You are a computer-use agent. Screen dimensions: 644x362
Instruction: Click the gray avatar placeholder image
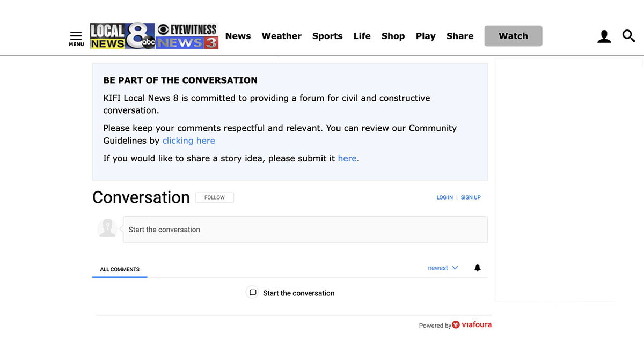click(107, 228)
